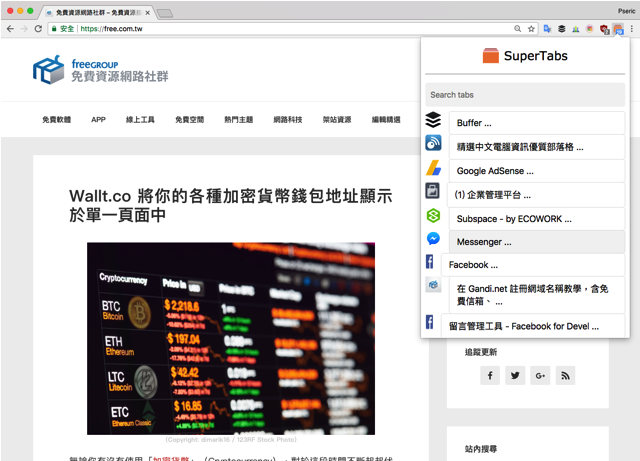Click the Pseric profile name button

click(x=627, y=11)
